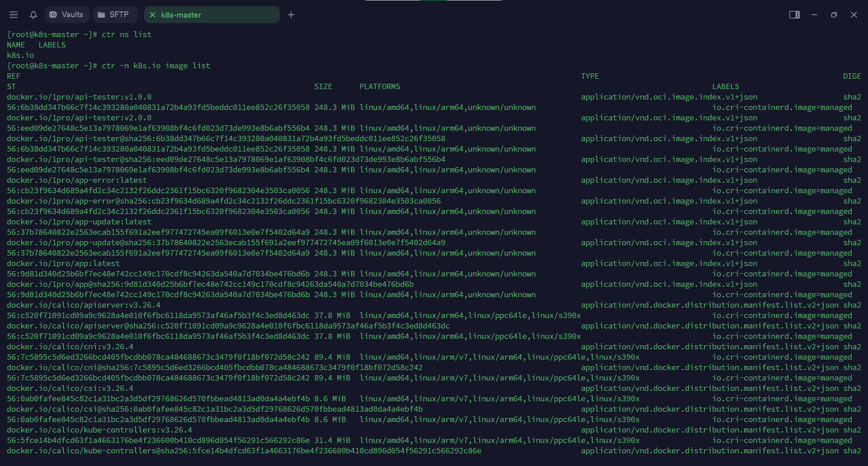Click the image ref 'docker.io/1pro/app:latest'
The height and width of the screenshot is (466, 868).
click(63, 263)
